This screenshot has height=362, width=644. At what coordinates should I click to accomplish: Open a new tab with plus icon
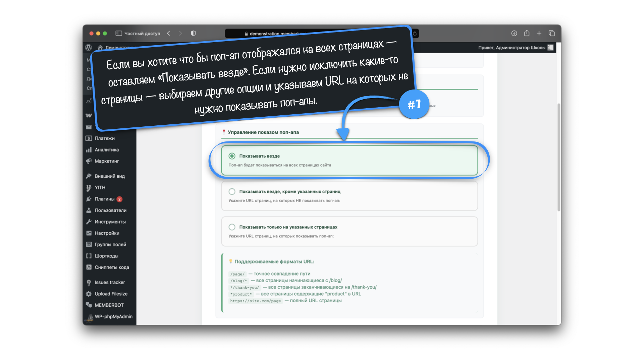coord(539,33)
